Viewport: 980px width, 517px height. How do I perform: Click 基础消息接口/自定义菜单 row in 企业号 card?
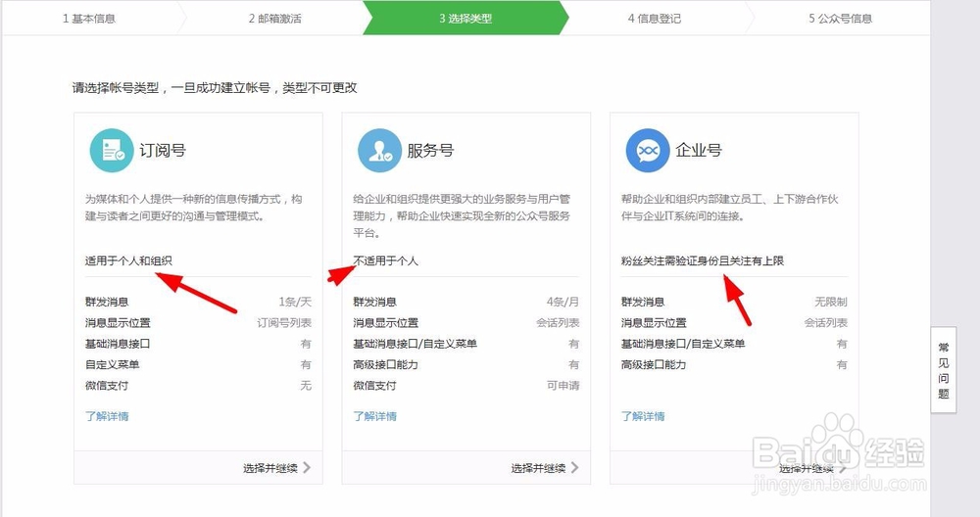click(734, 344)
